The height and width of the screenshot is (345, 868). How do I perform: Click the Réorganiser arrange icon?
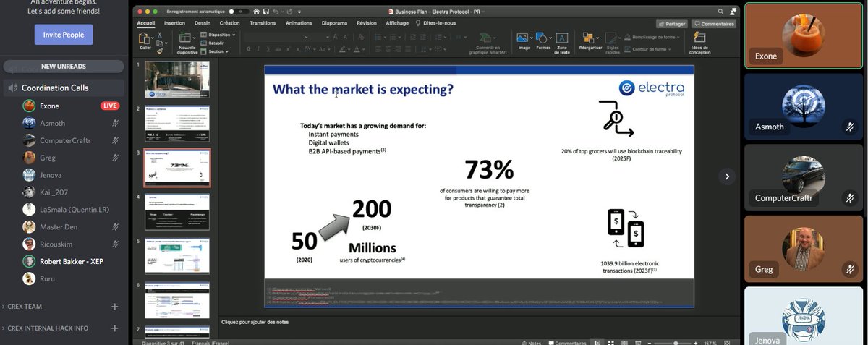(x=590, y=38)
